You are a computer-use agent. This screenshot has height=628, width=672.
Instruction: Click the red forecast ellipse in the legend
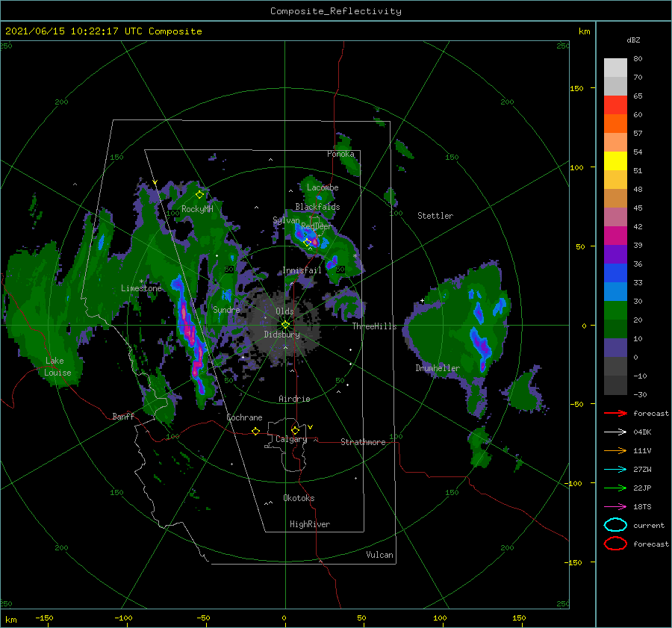(615, 544)
